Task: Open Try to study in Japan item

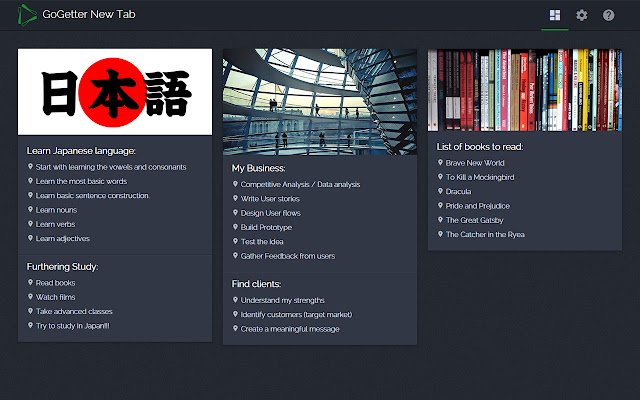Action: [x=73, y=326]
